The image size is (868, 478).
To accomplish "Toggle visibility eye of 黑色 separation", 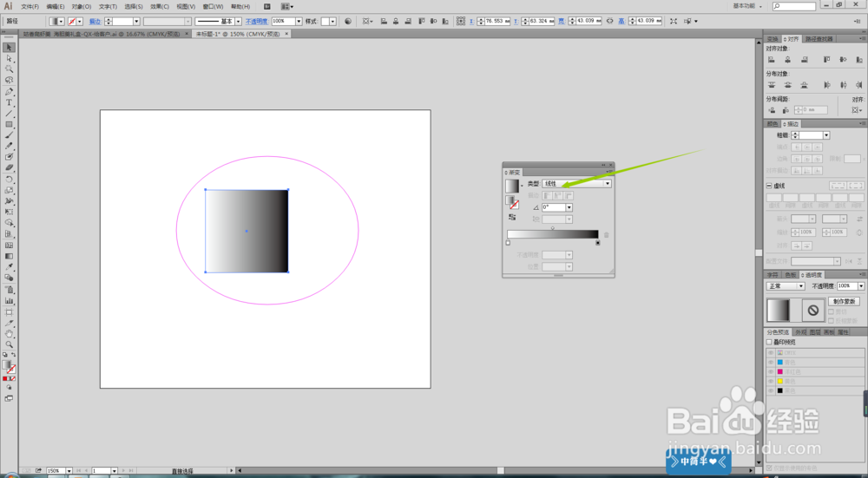I will pyautogui.click(x=771, y=390).
